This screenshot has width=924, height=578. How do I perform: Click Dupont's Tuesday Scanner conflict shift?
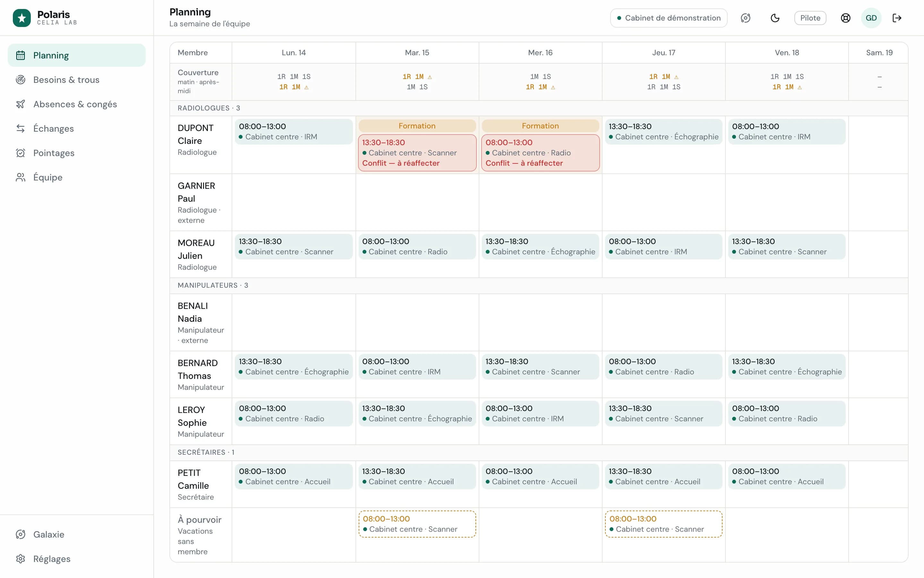coord(417,153)
